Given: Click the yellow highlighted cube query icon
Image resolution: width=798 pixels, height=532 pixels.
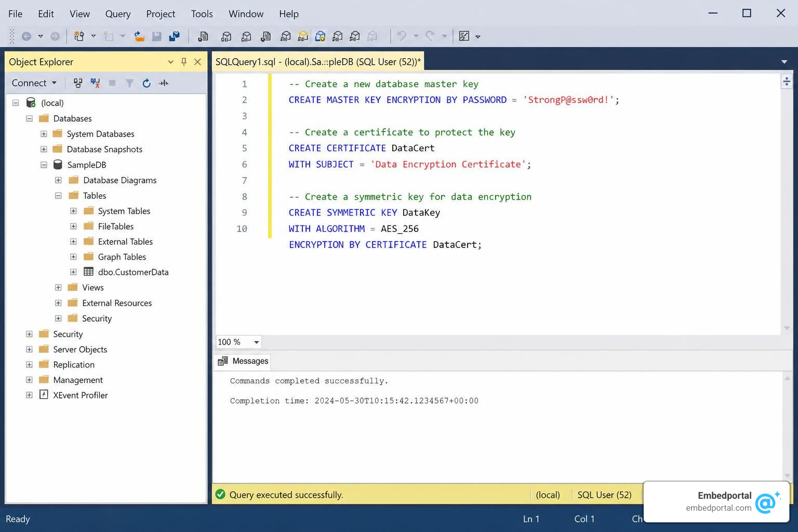Looking at the screenshot, I should [x=303, y=36].
